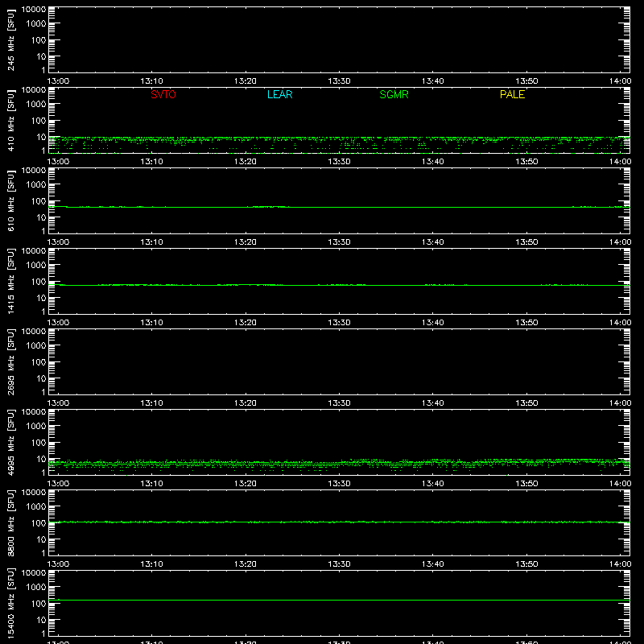Click the 10000 tick on 245 MHz axis
The width and height of the screenshot is (644, 644).
(x=34, y=10)
